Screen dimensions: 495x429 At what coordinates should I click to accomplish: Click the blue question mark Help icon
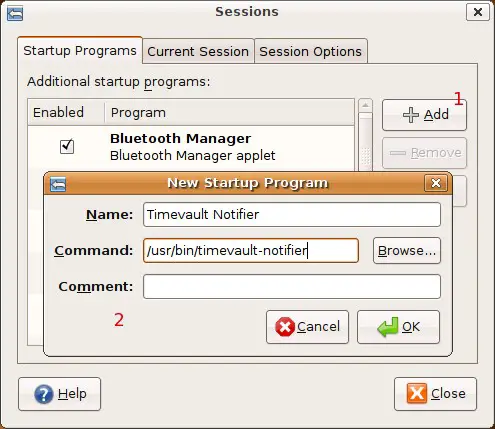point(44,394)
